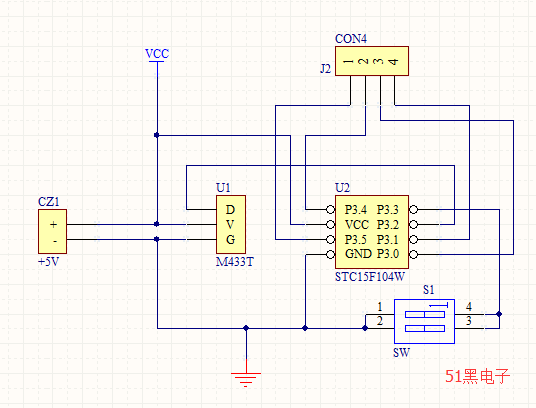Select the U1 M433T module body
This screenshot has width=536, height=408.
tap(231, 224)
